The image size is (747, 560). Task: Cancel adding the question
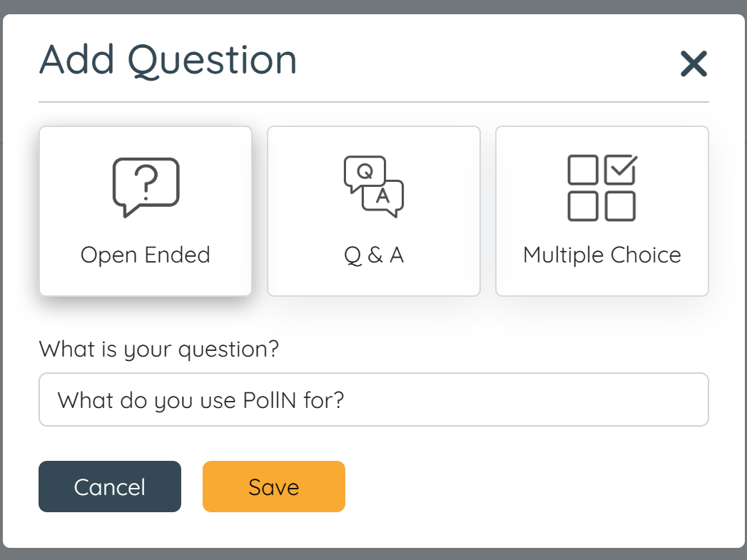[109, 487]
